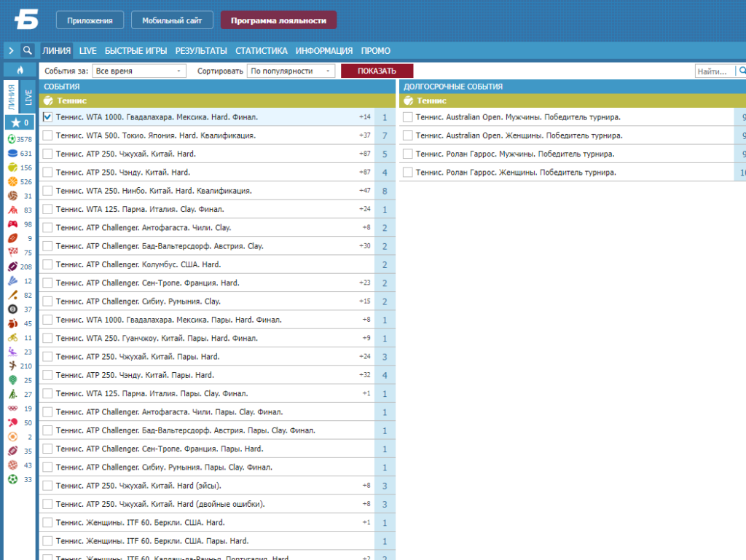Click the flame popular events icon
Viewport: 746px width, 560px height.
(x=20, y=70)
